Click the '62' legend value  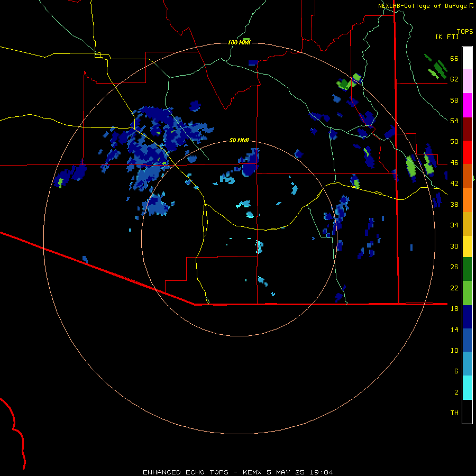(x=454, y=79)
